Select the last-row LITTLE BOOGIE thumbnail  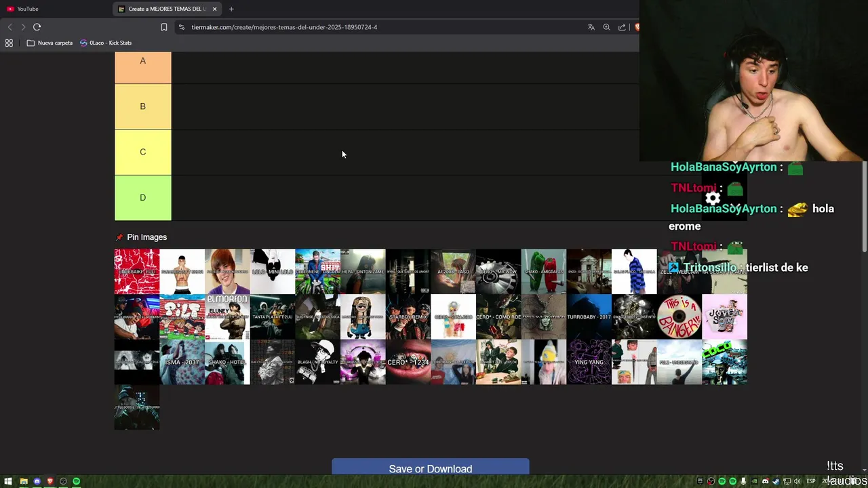[x=137, y=407]
